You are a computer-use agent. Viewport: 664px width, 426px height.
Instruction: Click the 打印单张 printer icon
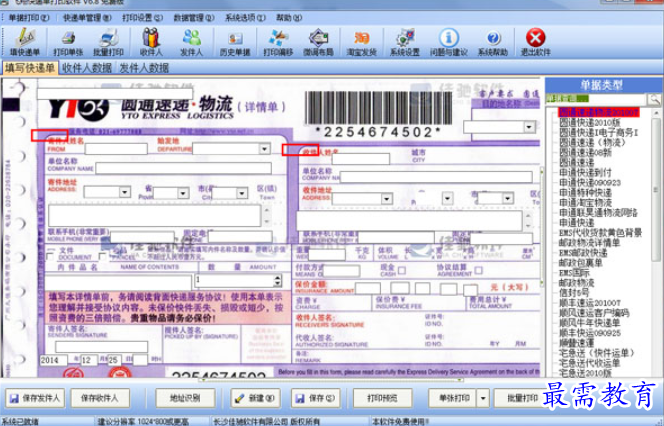click(68, 42)
